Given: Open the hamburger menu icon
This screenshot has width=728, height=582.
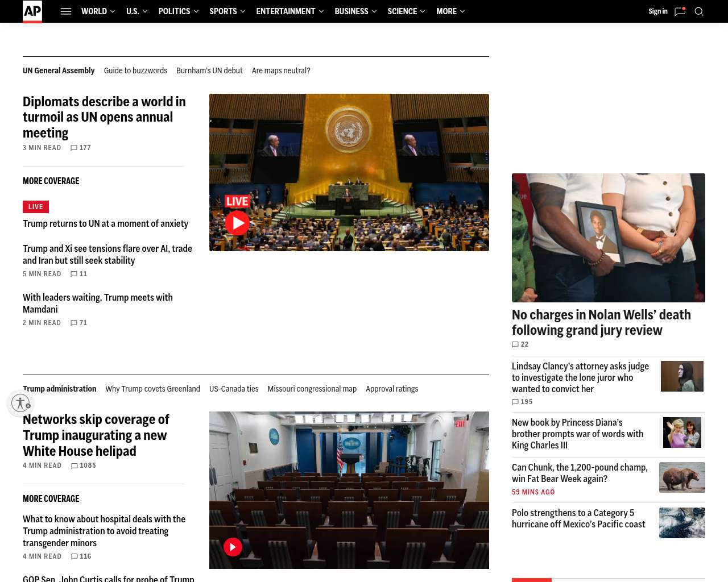Looking at the screenshot, I should point(66,11).
